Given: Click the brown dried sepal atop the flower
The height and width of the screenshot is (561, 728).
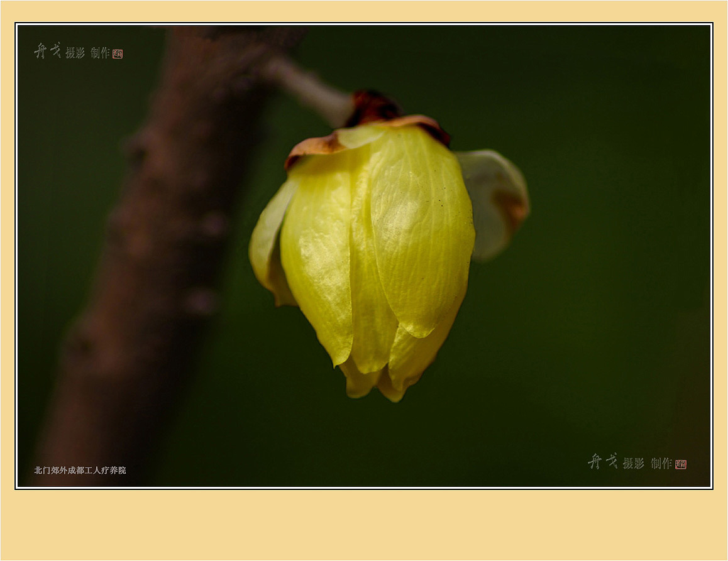Looking at the screenshot, I should [x=314, y=146].
